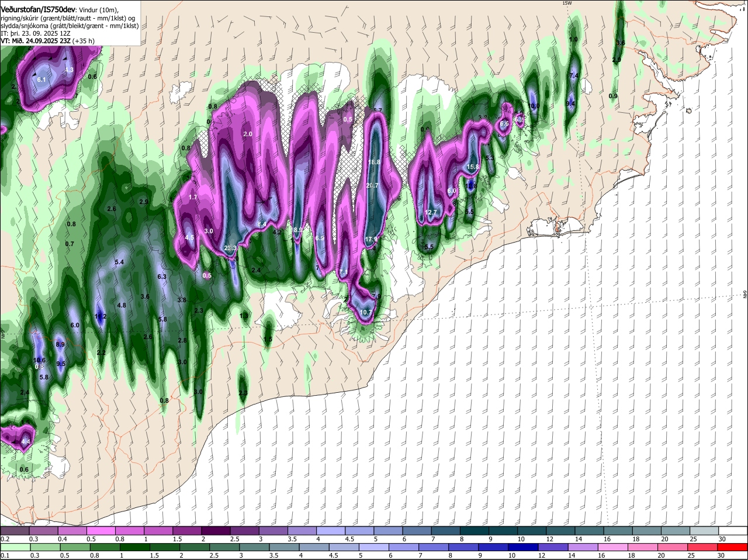Click the 6.1 precipitation value label
This screenshot has height=560, width=748.
41,79
